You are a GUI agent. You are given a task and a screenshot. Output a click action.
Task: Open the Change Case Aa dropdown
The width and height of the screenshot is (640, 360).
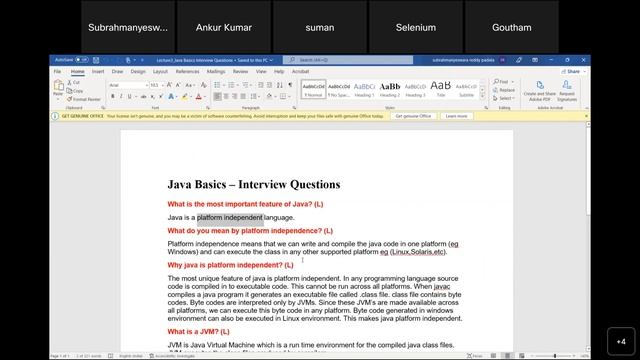(x=189, y=85)
